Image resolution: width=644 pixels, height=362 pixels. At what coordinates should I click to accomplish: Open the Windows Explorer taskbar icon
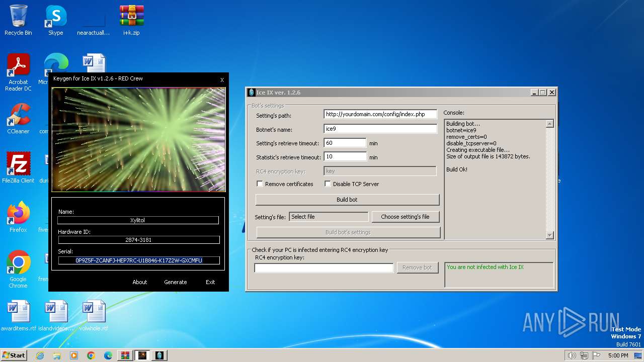coord(57,355)
